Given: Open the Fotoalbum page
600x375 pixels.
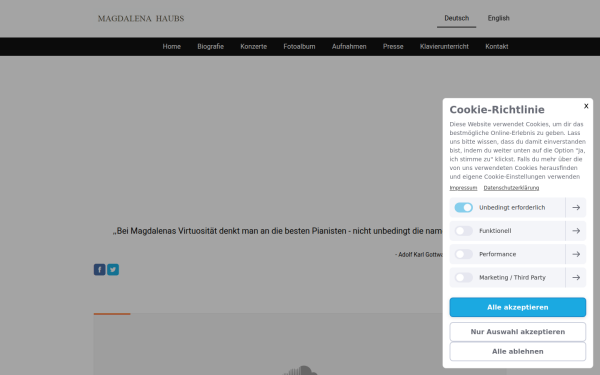Looking at the screenshot, I should 299,47.
